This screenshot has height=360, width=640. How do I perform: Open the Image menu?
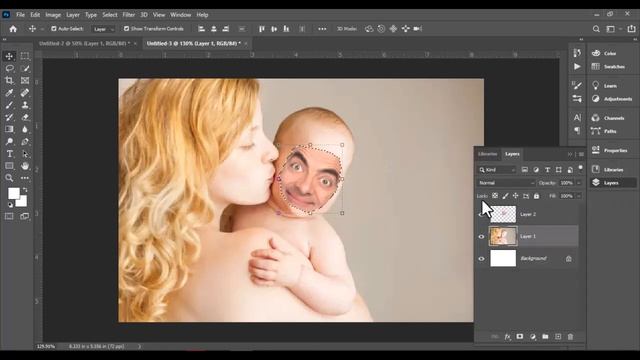point(53,15)
